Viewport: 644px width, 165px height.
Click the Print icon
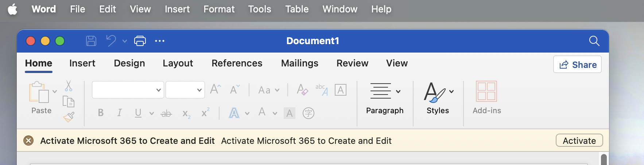[x=140, y=41]
